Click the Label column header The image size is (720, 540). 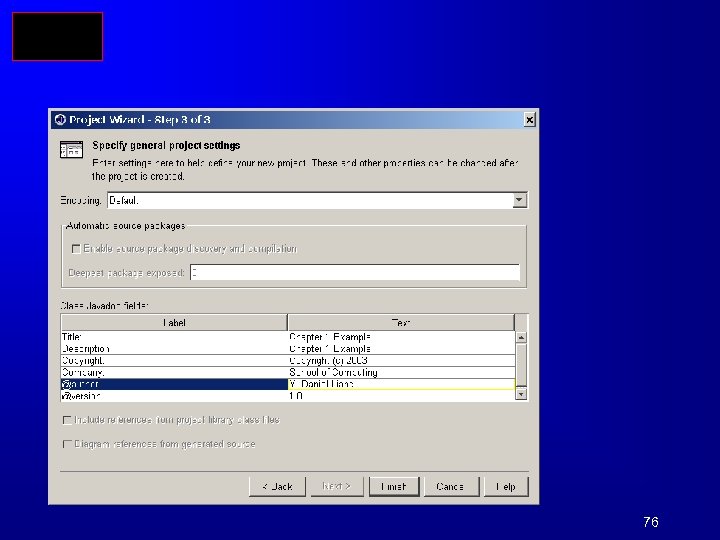click(174, 323)
